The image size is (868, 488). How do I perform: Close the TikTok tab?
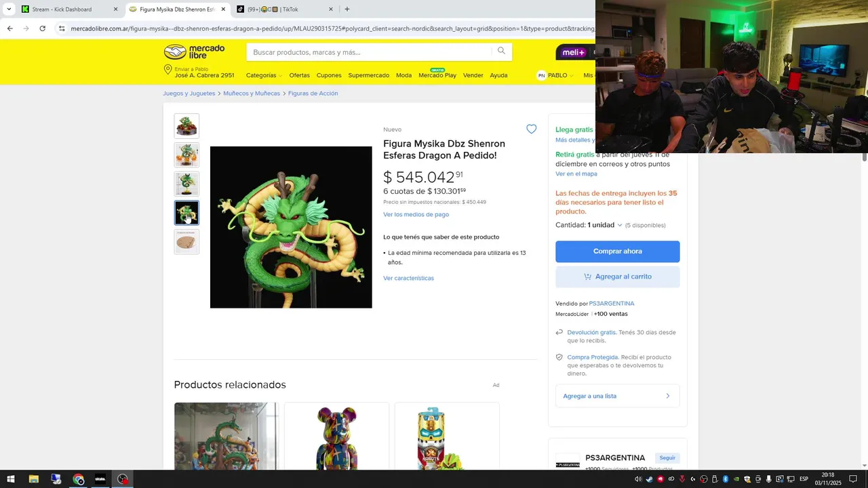[331, 9]
